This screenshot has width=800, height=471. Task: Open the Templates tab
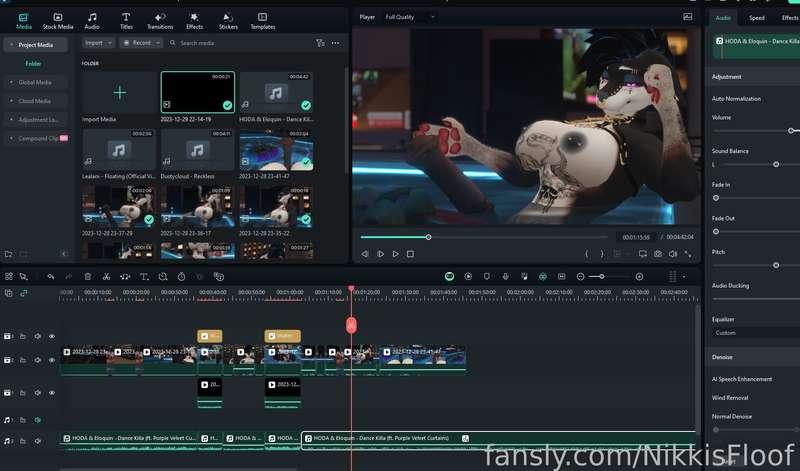tap(263, 21)
